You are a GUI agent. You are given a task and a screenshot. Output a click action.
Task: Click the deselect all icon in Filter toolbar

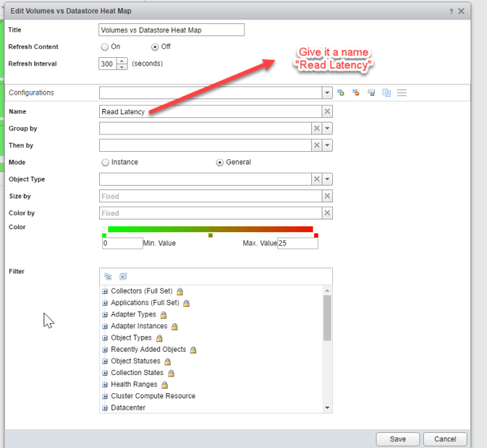tap(123, 277)
